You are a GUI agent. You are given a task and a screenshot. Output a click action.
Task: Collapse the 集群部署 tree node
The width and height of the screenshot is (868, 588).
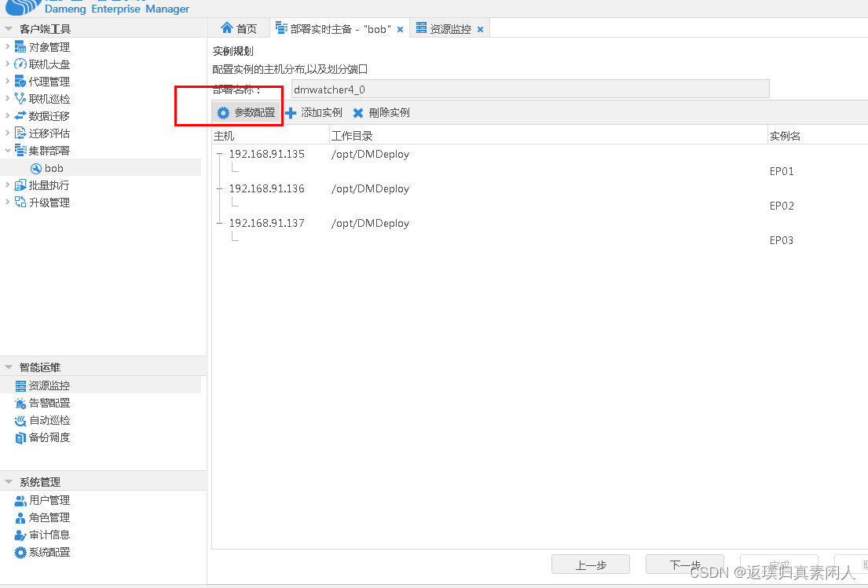7,150
